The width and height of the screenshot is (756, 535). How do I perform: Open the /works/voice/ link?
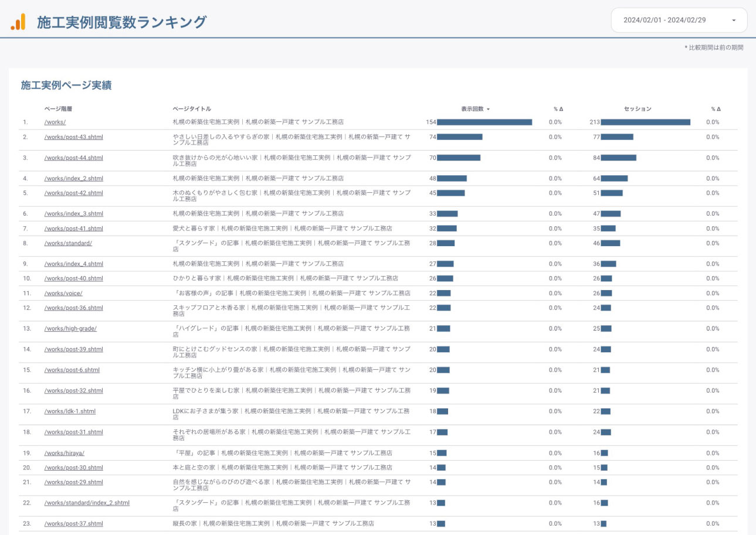[x=63, y=293]
